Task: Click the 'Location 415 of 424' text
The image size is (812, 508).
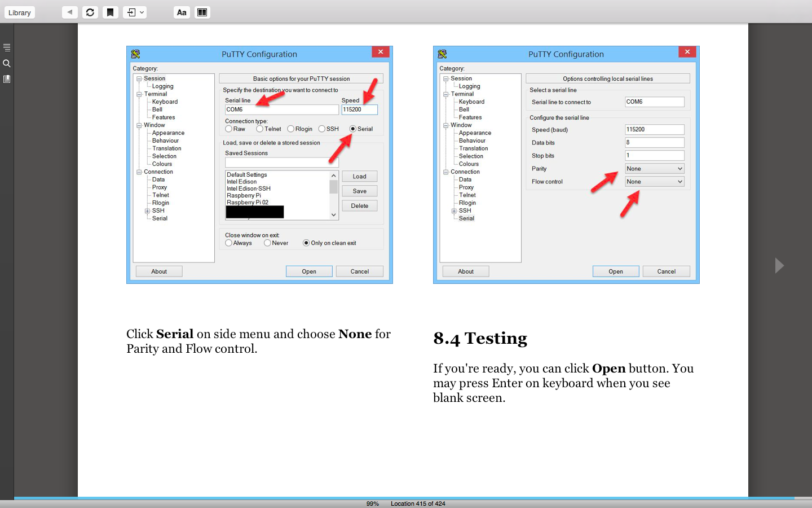Action: coord(418,503)
